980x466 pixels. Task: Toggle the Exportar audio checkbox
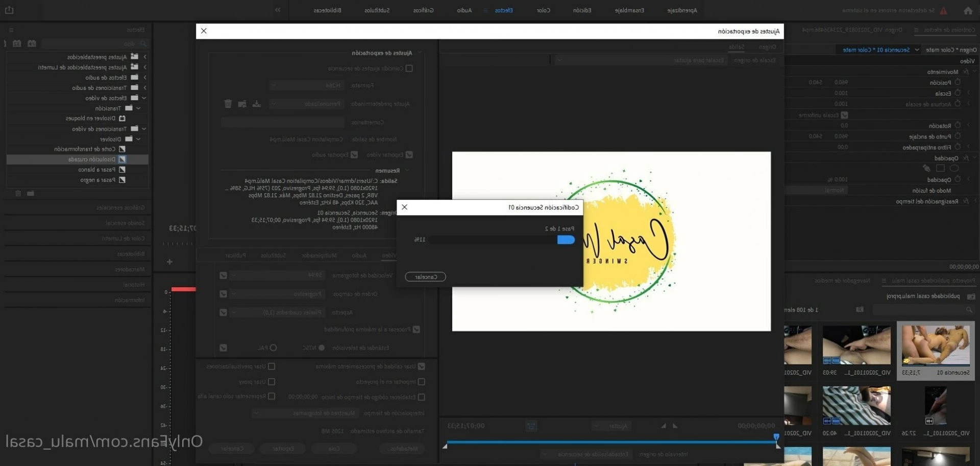click(x=354, y=154)
